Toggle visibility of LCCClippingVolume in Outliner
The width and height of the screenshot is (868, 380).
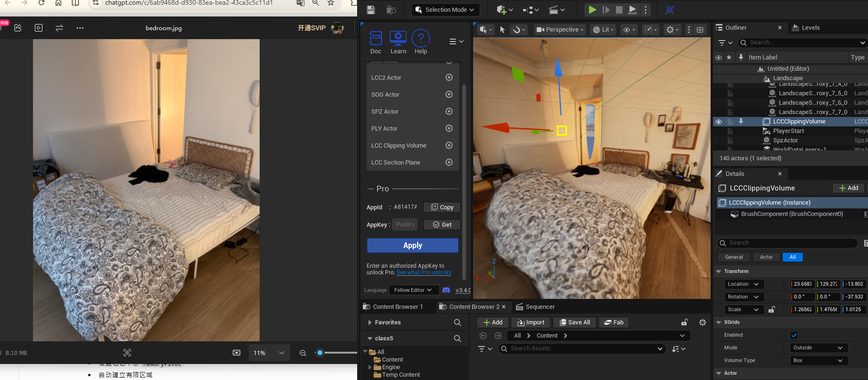719,122
